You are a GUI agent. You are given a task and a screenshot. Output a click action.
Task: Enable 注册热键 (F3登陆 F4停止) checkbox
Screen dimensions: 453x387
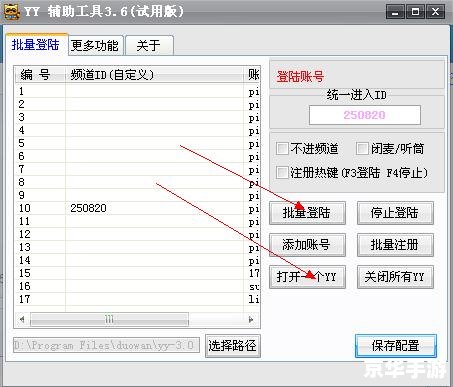click(282, 173)
